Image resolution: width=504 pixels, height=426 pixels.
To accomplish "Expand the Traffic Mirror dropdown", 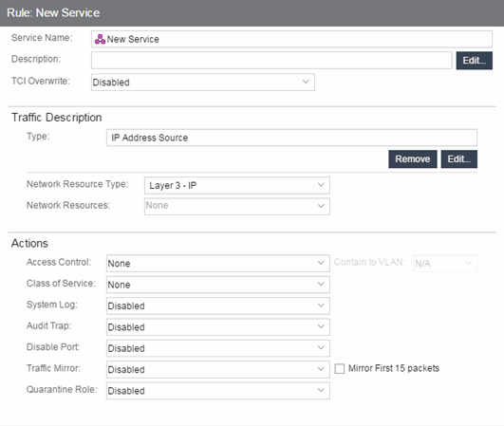I will click(x=218, y=369).
